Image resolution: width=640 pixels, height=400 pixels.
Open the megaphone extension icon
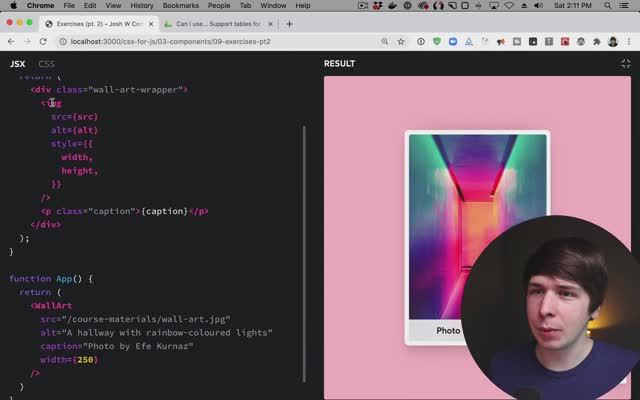point(501,42)
